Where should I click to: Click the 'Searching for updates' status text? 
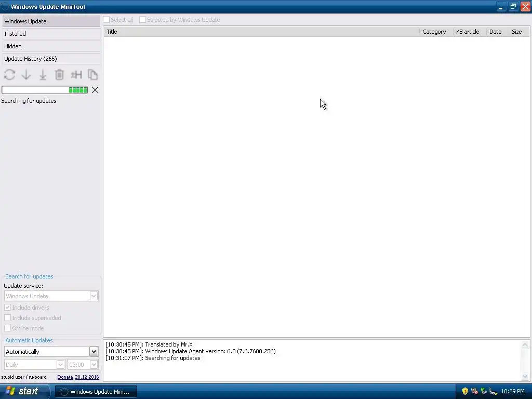[29, 101]
